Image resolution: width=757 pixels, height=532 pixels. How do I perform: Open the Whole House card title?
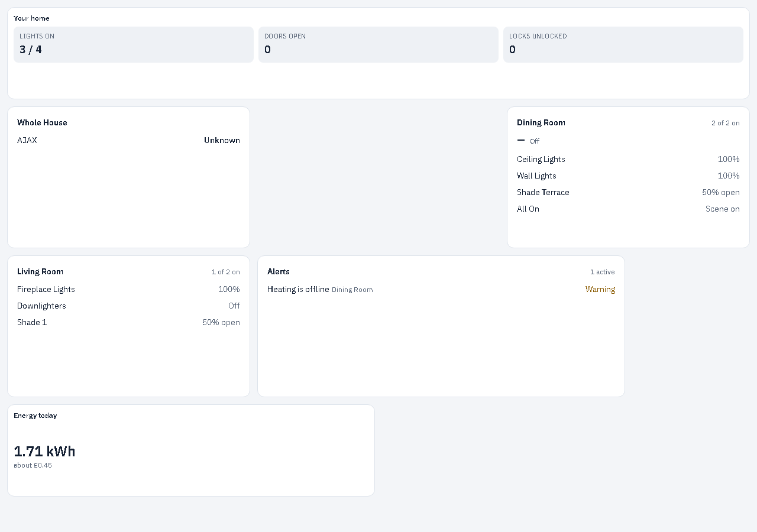pos(42,122)
